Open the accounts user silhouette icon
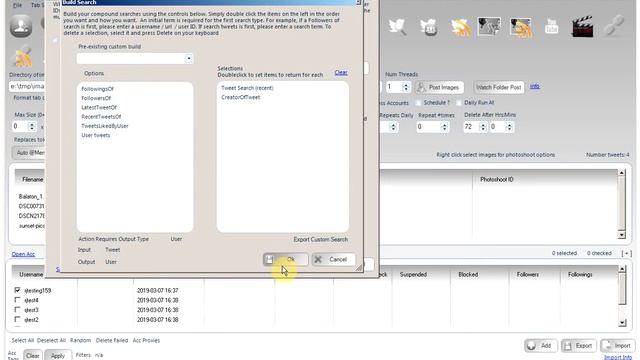 click(21, 26)
